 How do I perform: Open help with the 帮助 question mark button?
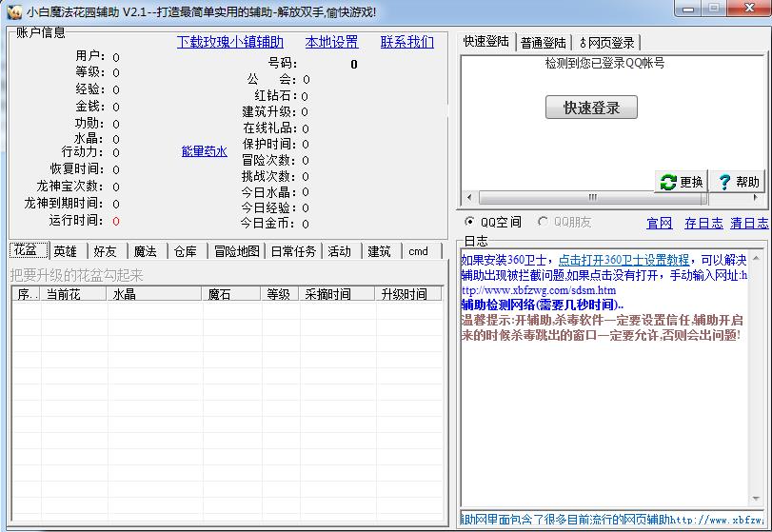click(x=738, y=182)
